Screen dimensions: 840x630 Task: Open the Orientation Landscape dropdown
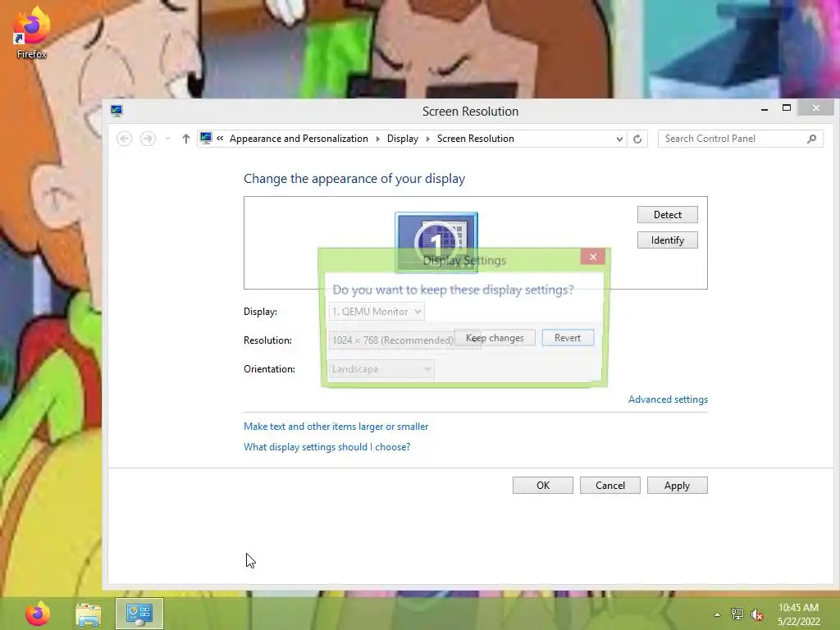[x=381, y=369]
